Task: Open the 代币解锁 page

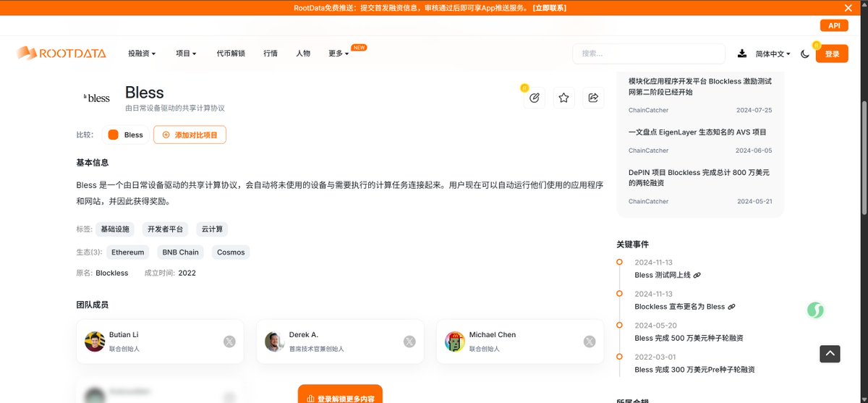Action: pos(231,54)
